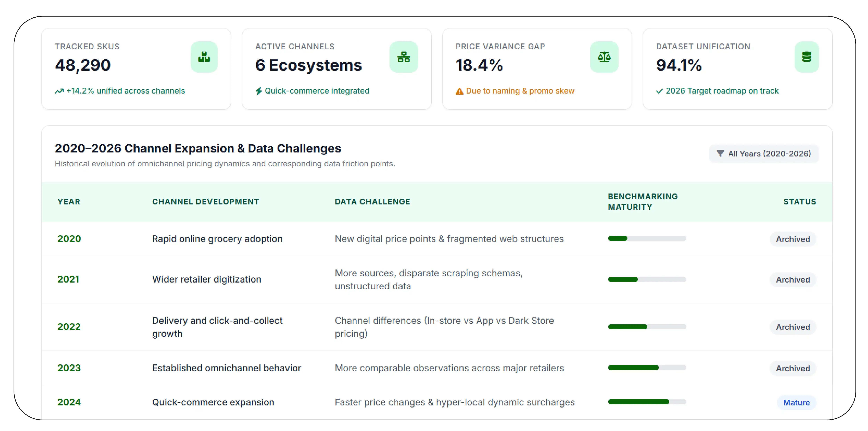
Task: Select the 2024 year cell
Action: 69,402
